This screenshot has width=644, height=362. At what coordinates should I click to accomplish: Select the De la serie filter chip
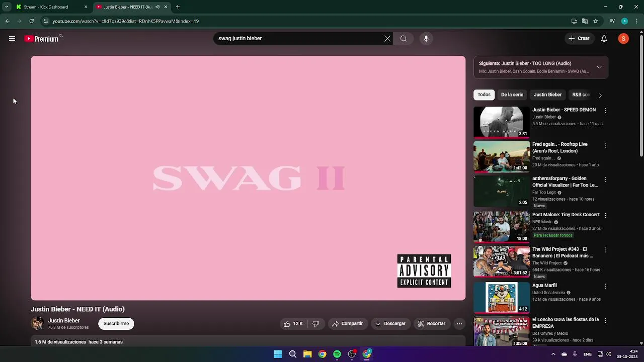(x=512, y=95)
